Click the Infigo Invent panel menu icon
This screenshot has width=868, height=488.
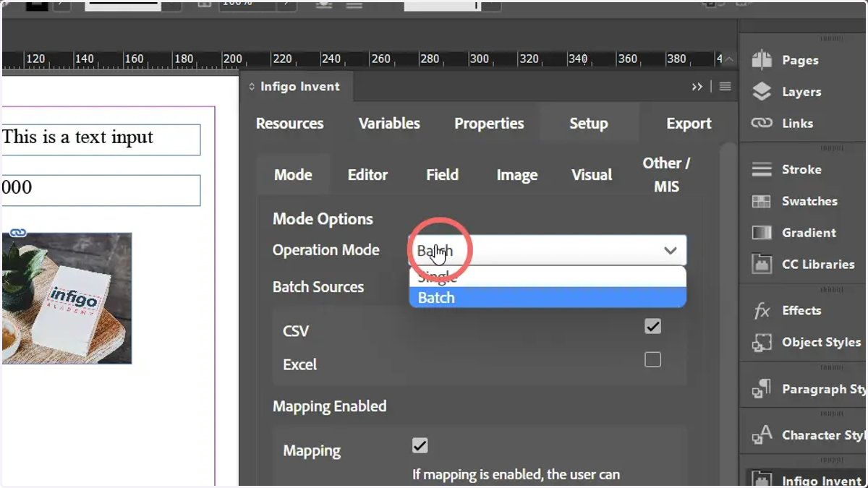coord(725,87)
